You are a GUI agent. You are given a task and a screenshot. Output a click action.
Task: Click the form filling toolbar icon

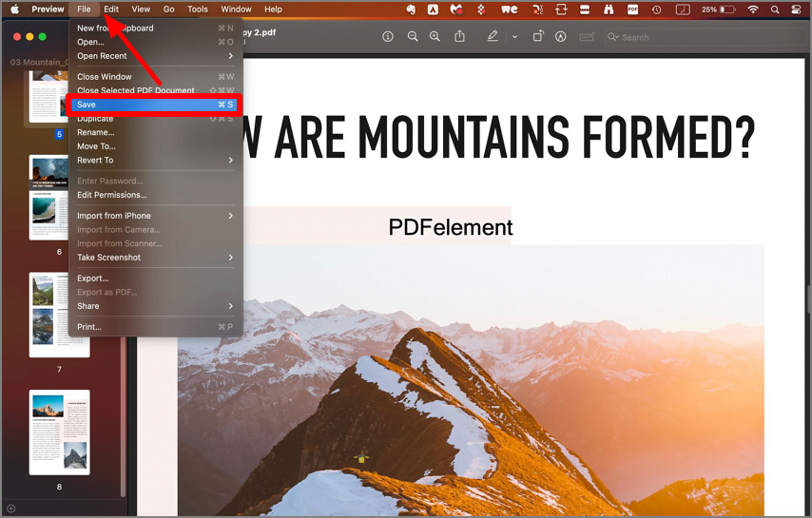click(x=587, y=37)
